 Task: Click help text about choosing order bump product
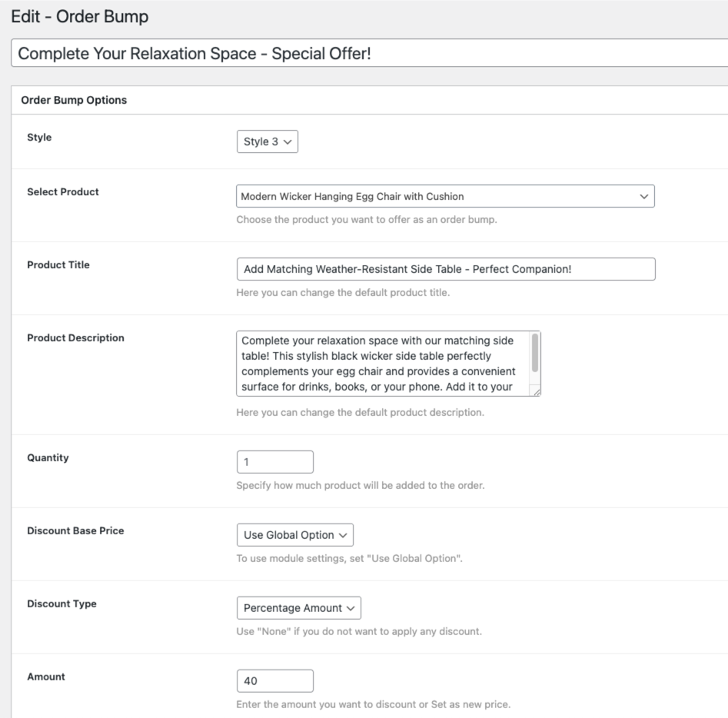367,221
